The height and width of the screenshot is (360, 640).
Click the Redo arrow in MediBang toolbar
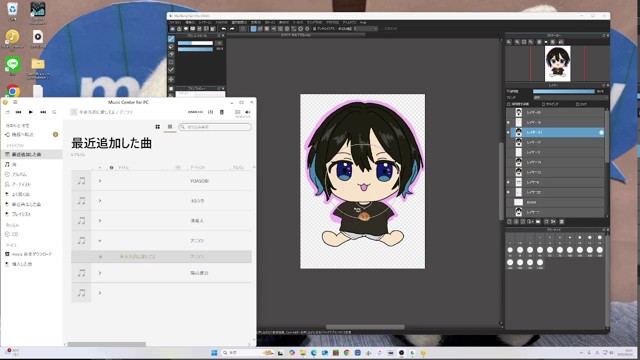pos(232,29)
